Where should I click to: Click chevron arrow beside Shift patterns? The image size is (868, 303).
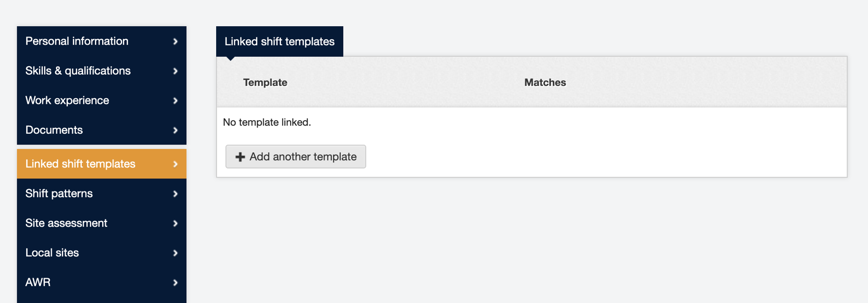(x=175, y=194)
